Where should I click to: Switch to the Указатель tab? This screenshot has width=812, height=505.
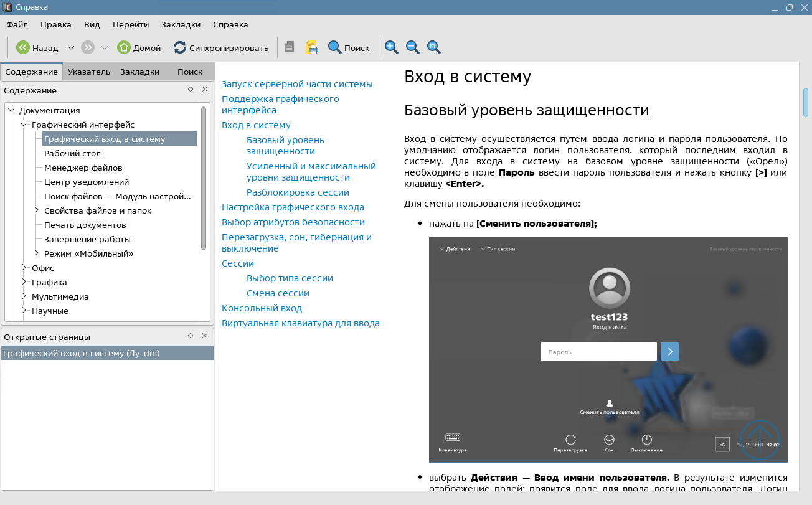[89, 72]
